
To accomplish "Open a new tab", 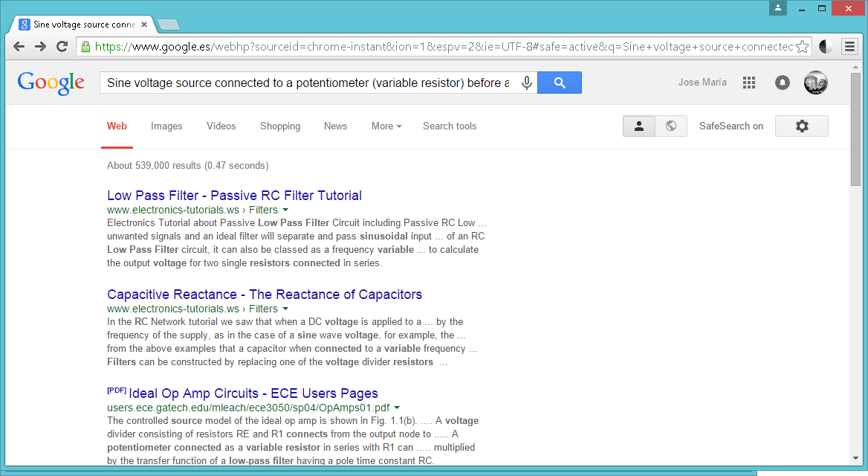I will pyautogui.click(x=168, y=25).
